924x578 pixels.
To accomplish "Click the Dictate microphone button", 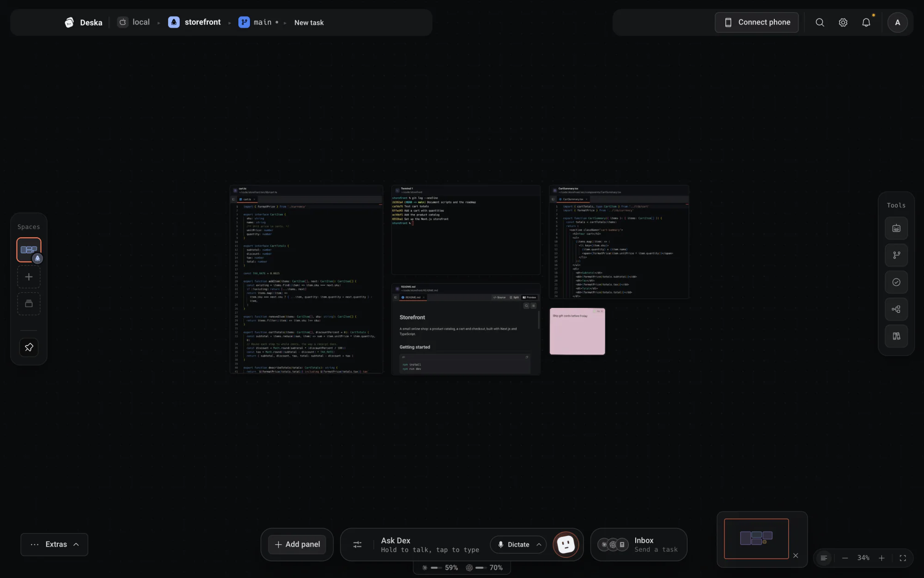I will click(513, 545).
